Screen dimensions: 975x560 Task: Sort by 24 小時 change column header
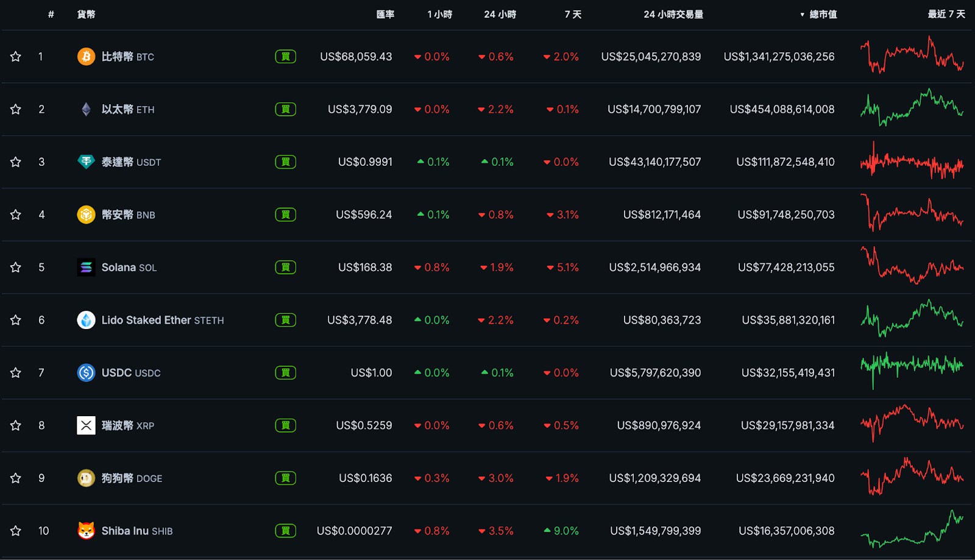coord(500,15)
